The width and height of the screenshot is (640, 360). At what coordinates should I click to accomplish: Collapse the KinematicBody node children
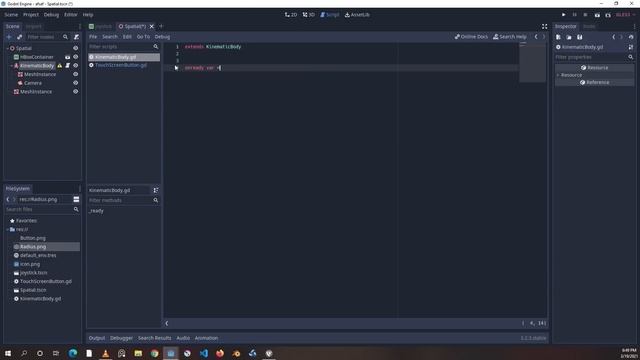pyautogui.click(x=11, y=65)
